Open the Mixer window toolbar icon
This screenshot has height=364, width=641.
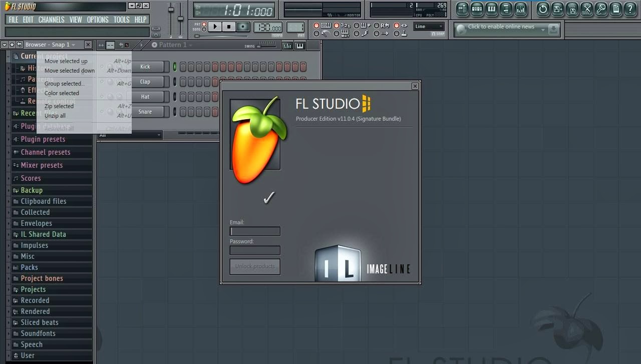(520, 9)
